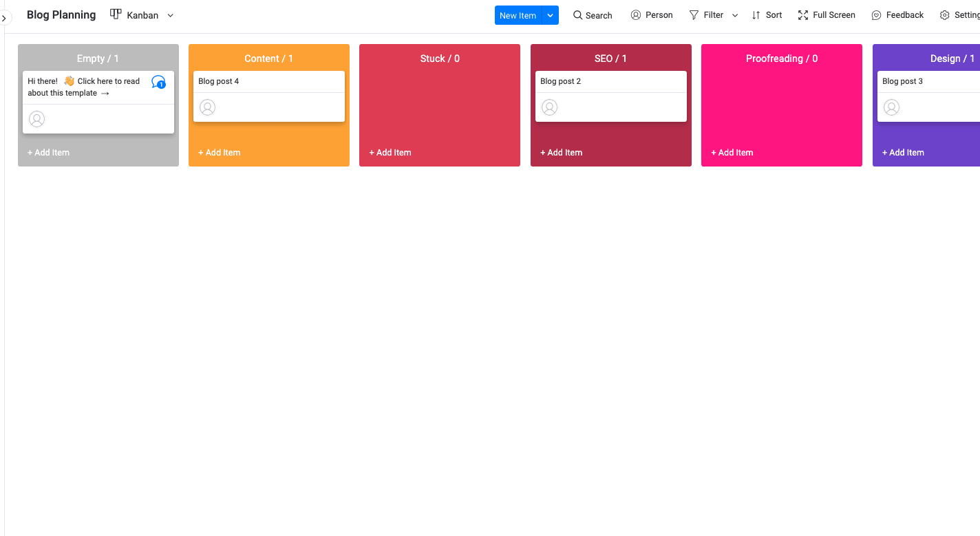Click the Search magnifier icon
Viewport: 980px width, 536px height.
(578, 15)
